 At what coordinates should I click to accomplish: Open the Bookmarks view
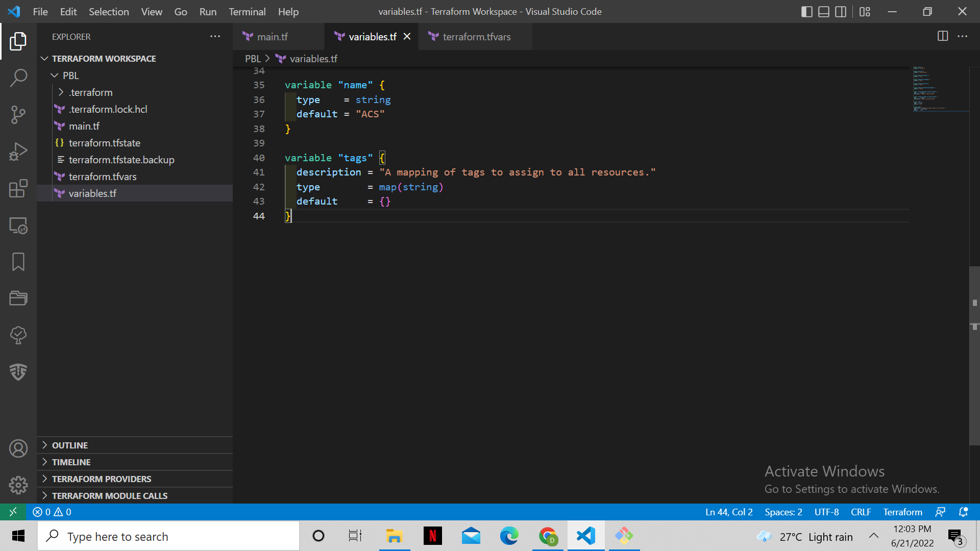(18, 261)
